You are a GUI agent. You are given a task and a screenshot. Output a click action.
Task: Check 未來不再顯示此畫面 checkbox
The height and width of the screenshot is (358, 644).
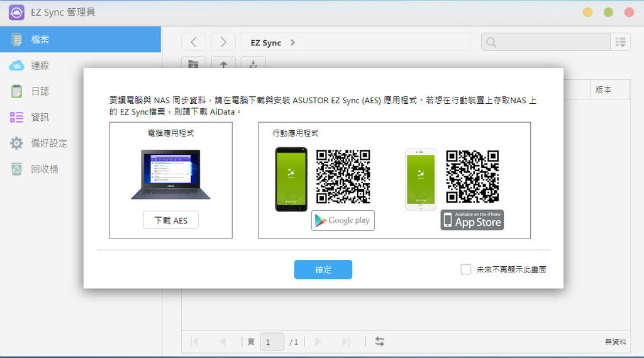pyautogui.click(x=466, y=269)
